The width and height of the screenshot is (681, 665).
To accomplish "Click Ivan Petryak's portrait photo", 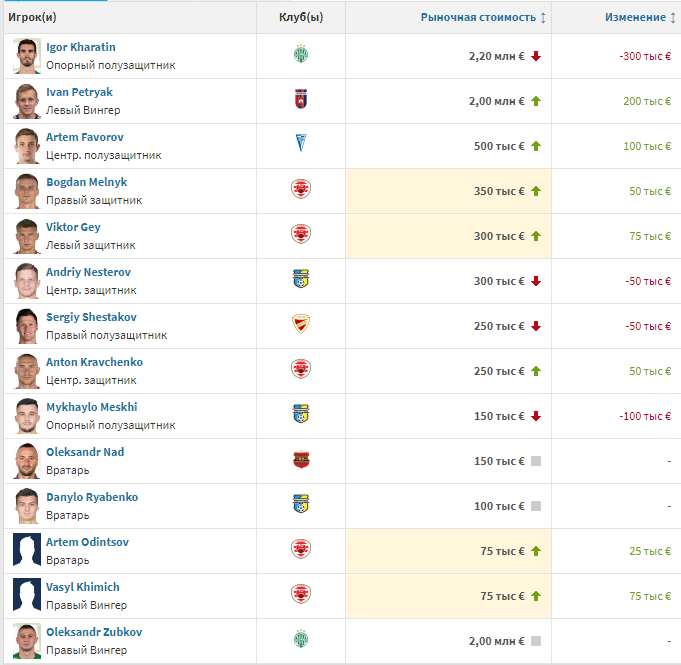I will tap(26, 101).
